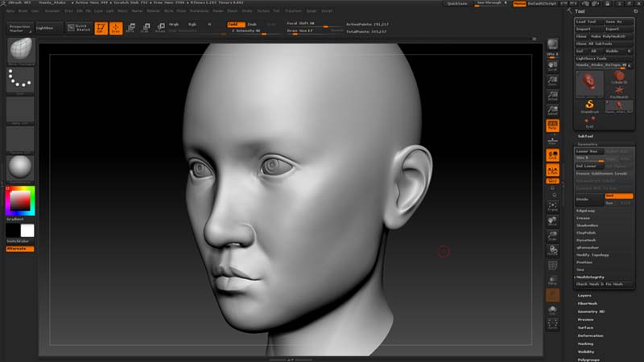
Task: Select the Scale mode icon in top shelf
Action: pyautogui.click(x=146, y=28)
